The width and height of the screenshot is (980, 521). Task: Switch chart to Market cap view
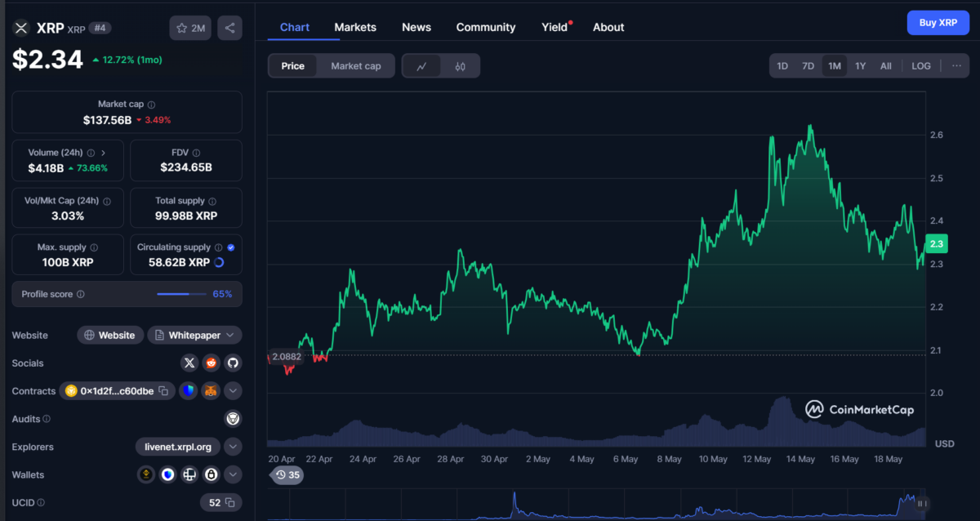[356, 66]
